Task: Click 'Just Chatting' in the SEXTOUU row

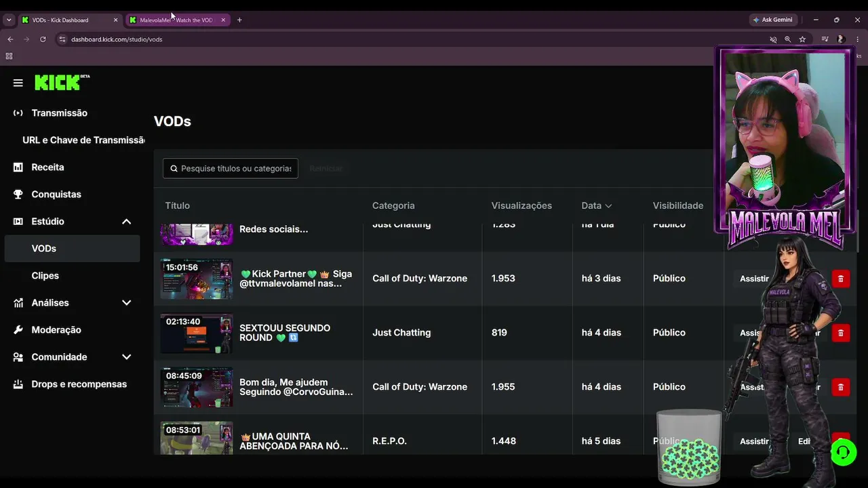Action: pos(401,333)
